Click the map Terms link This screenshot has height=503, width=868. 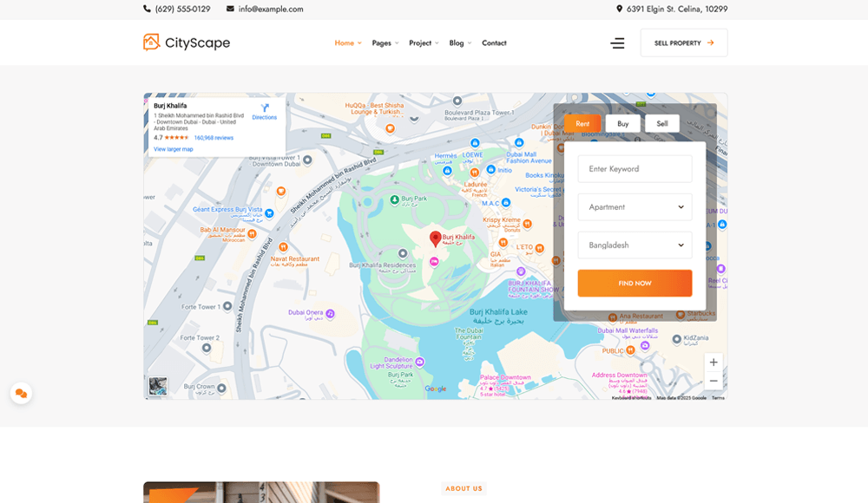[718, 398]
